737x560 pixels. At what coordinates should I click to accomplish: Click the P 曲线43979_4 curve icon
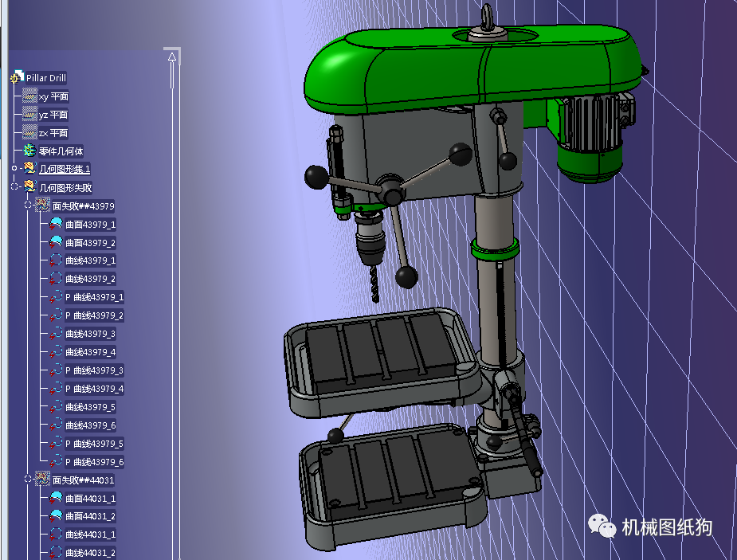(56, 389)
